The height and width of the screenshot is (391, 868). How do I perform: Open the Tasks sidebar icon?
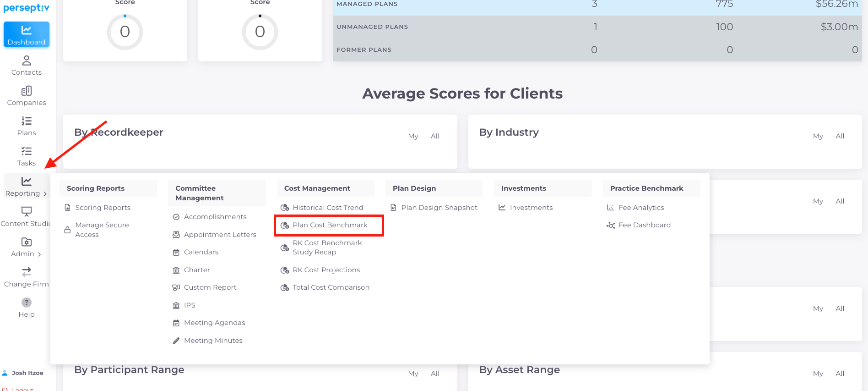click(x=27, y=151)
